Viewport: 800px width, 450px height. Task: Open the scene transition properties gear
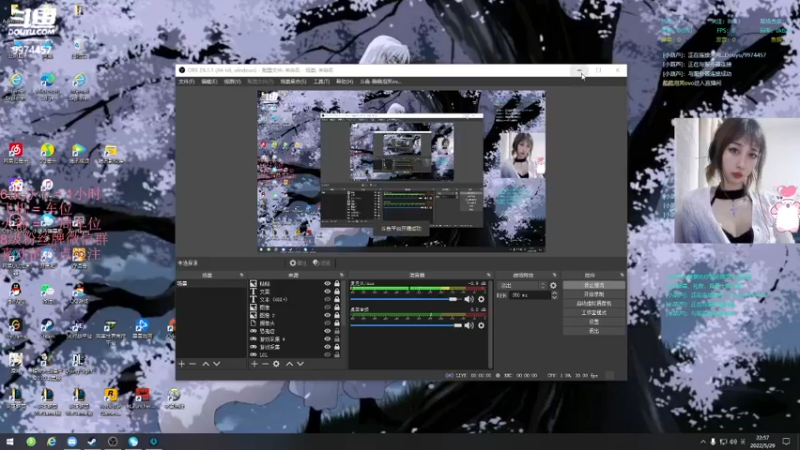coord(553,285)
